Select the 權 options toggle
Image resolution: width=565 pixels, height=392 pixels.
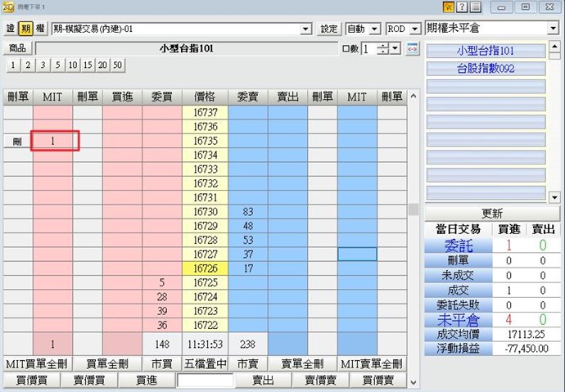click(40, 29)
